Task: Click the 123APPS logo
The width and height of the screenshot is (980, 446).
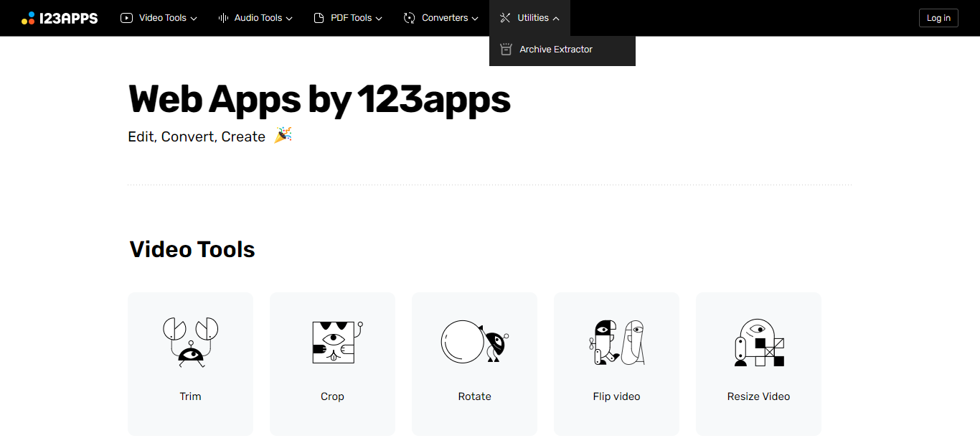Action: [60, 18]
